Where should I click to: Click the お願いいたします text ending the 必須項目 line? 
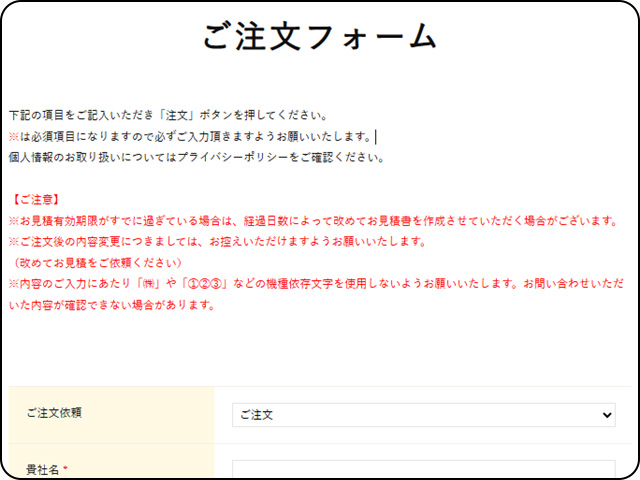[336, 136]
